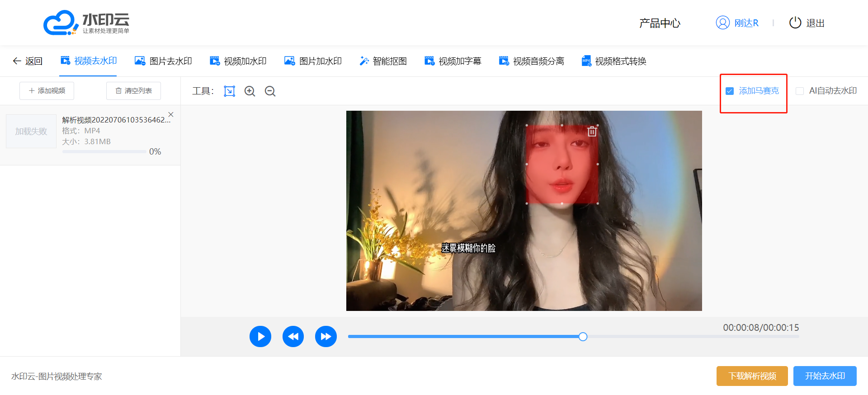
Task: Click the zoom in magnifier icon
Action: coord(250,91)
